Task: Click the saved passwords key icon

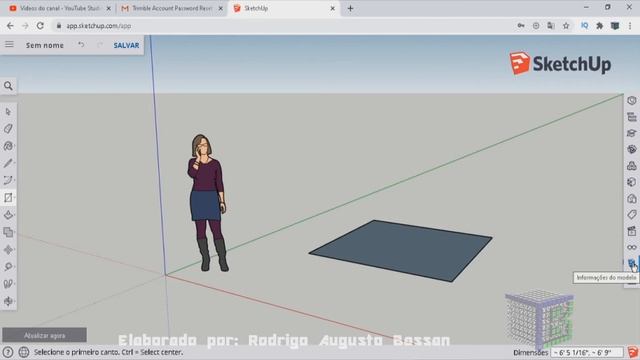Action: click(521, 26)
